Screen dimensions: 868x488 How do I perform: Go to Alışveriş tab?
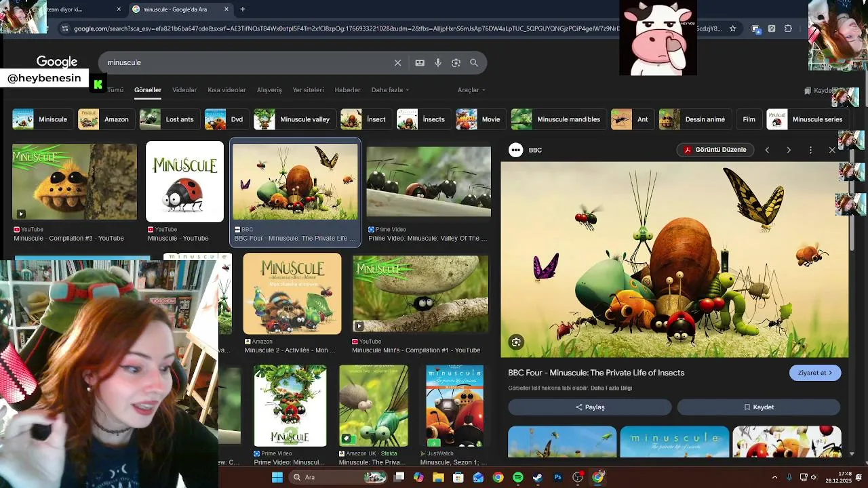pos(269,90)
